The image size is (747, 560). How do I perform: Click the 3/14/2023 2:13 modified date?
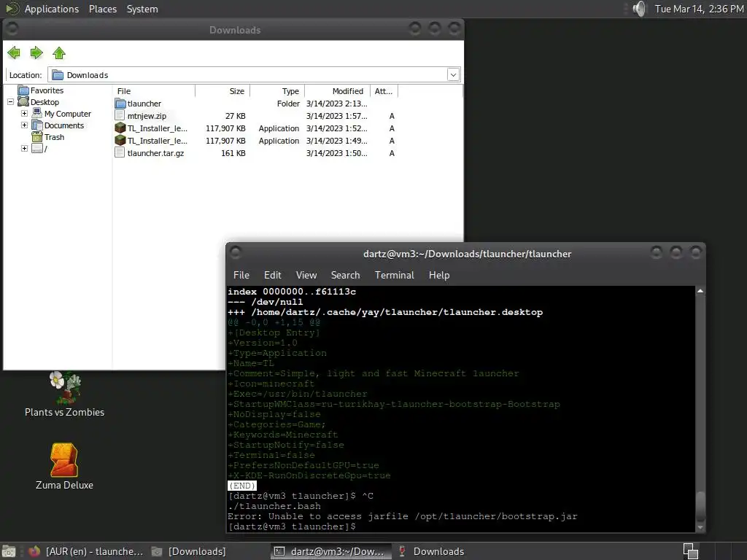tap(337, 104)
